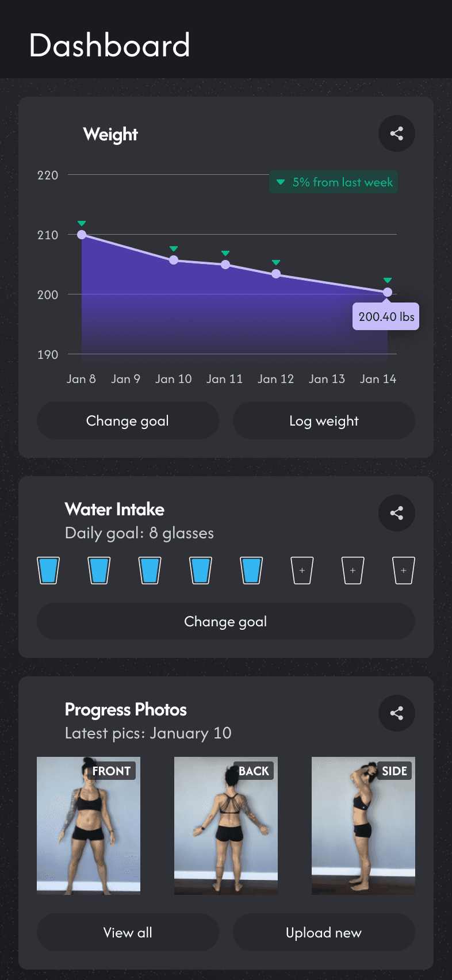Select the Jan 8 weight data point
Screen dimensions: 452x980
point(82,235)
